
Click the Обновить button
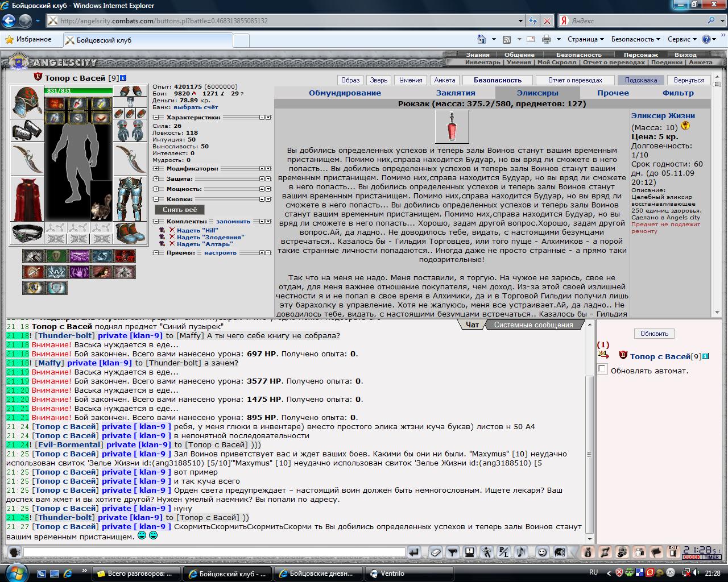[x=654, y=334]
